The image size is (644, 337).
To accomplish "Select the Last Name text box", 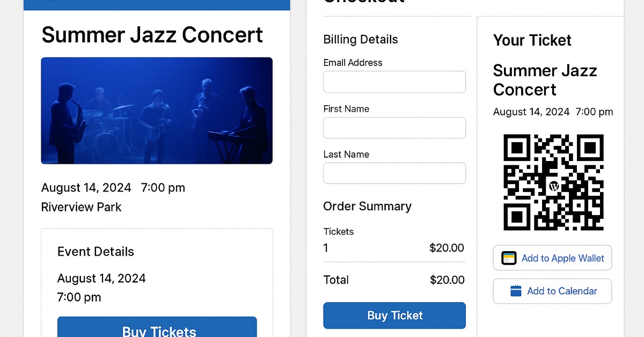I will (394, 173).
